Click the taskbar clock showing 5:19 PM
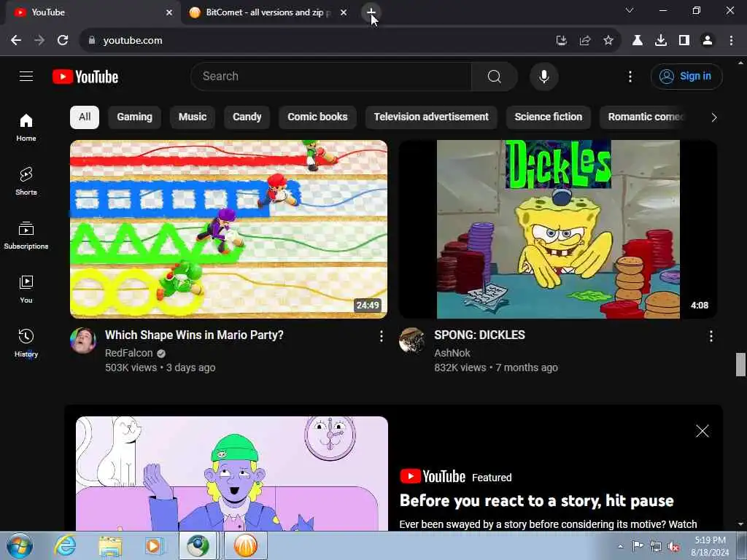The width and height of the screenshot is (747, 560). pyautogui.click(x=710, y=546)
